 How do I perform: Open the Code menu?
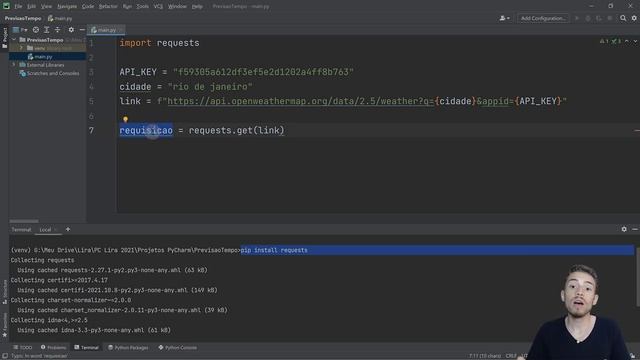pyautogui.click(x=88, y=7)
